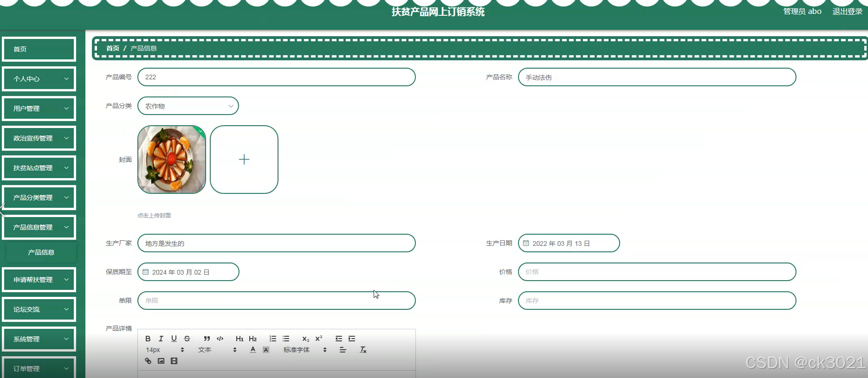Expand the 申请帮扶管理 sidebar menu
Image resolution: width=868 pixels, height=378 pixels.
(x=39, y=280)
